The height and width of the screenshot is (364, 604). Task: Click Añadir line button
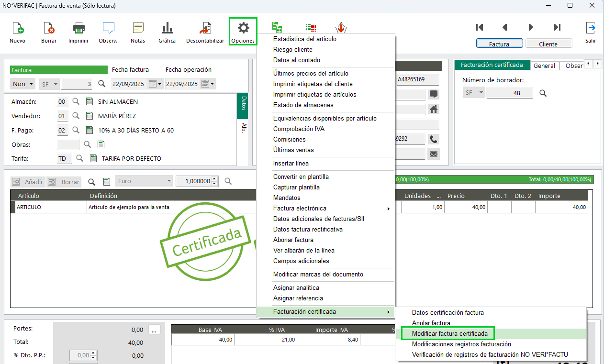[x=28, y=182]
